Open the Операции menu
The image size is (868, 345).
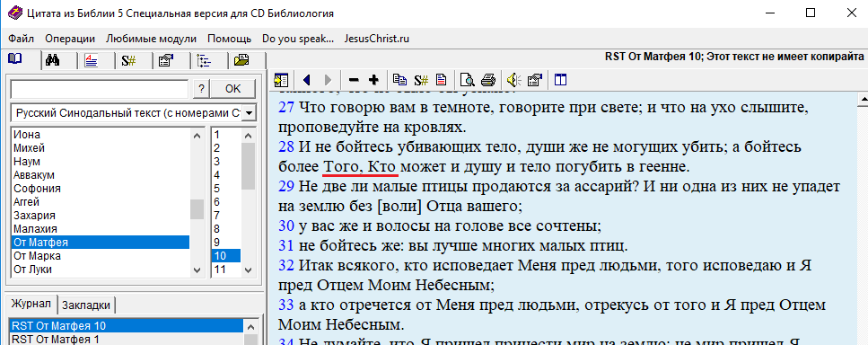point(70,39)
